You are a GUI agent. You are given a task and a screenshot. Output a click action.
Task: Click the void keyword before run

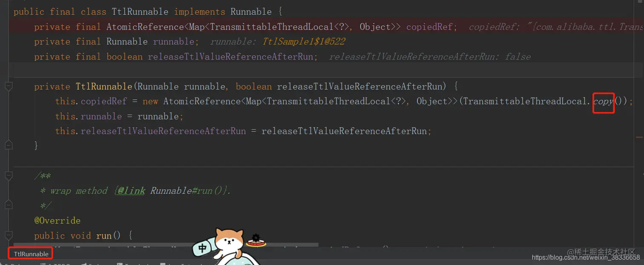(80, 236)
